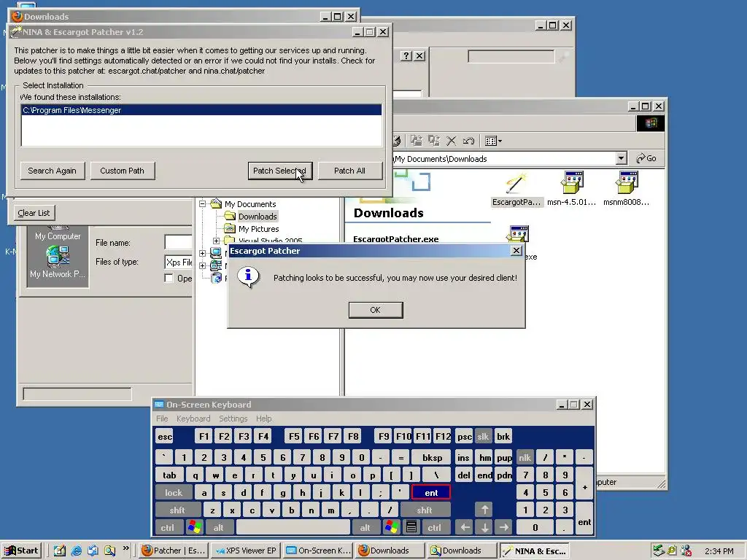Click the Windows flag throbber in Explorer window

651,123
